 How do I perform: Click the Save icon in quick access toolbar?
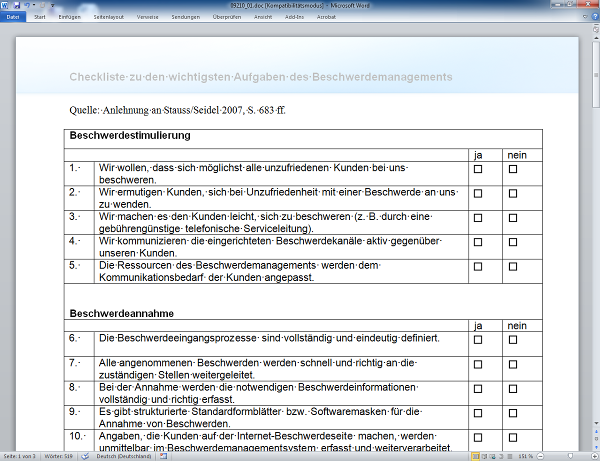point(15,5)
